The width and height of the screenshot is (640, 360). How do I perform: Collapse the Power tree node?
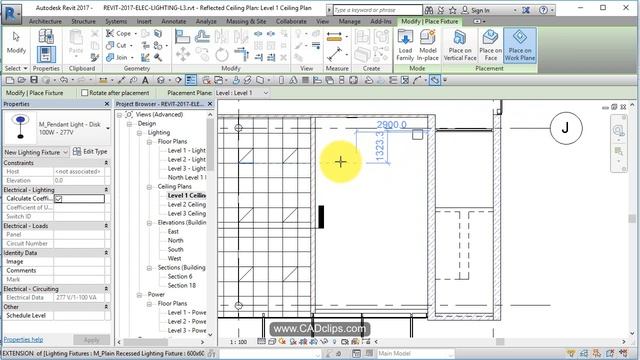(139, 295)
